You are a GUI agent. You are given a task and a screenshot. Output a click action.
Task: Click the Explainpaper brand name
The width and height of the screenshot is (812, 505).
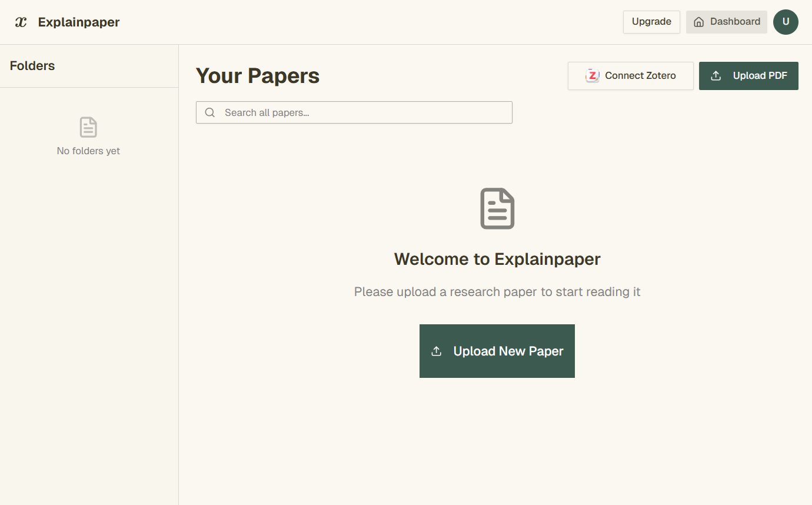(79, 22)
